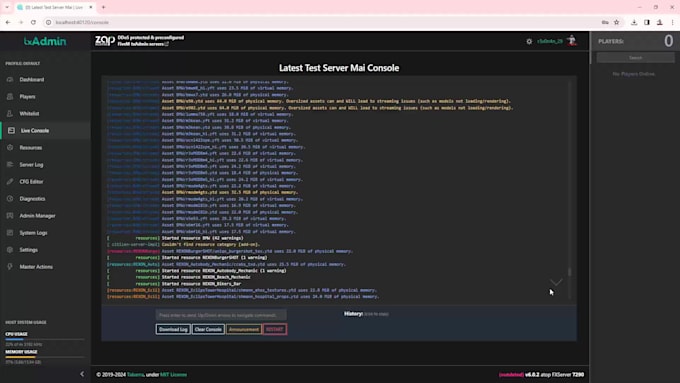Click the CFG Editor pencil icon

10,181
